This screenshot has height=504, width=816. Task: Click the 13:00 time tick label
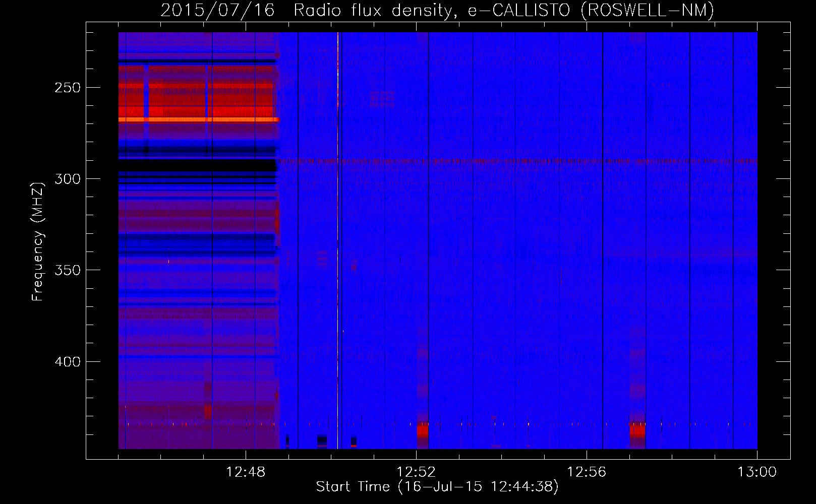click(x=757, y=472)
